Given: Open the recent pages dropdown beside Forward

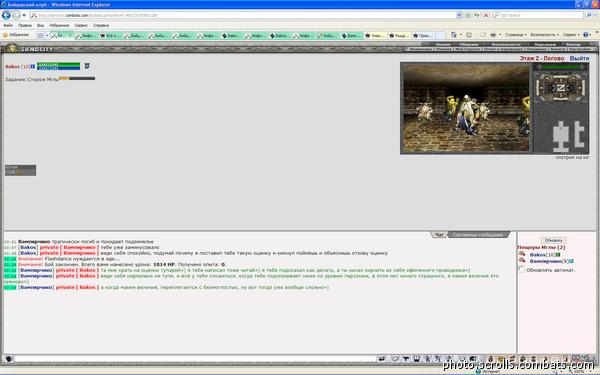Looking at the screenshot, I should pos(24,15).
